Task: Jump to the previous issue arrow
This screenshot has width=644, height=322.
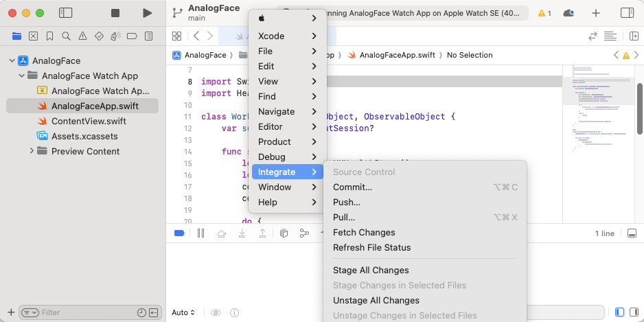Action: pos(616,55)
